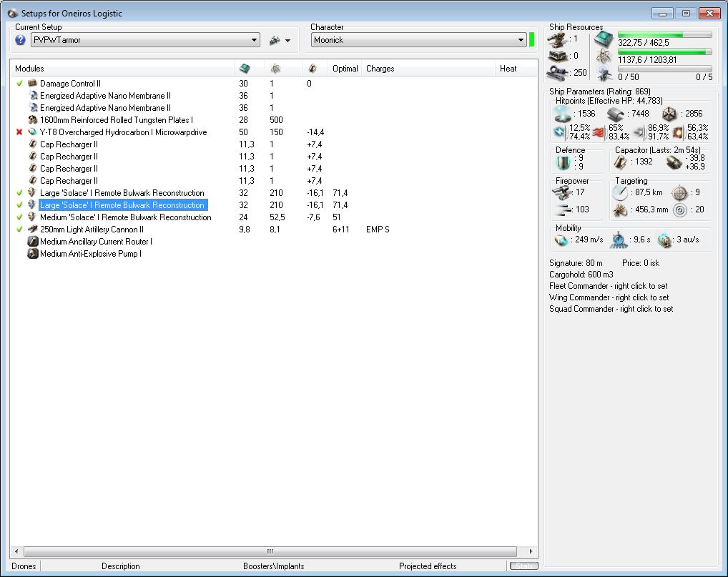
Task: Click the CPU column header icon
Action: point(245,68)
